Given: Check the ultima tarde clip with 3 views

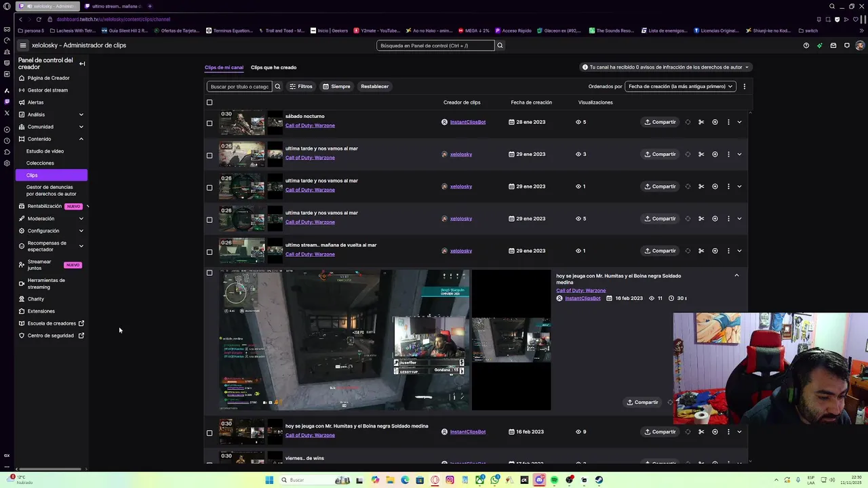Looking at the screenshot, I should pos(210,155).
